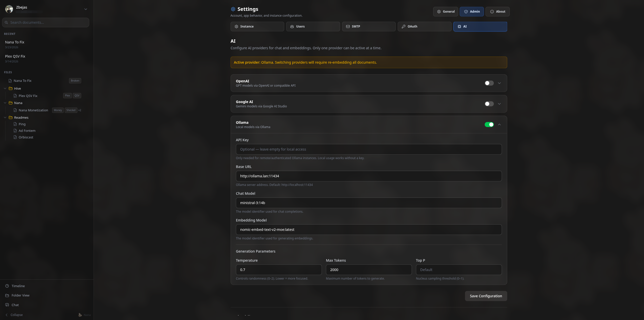Click the Readmes folder icon
Screen dimensions: 644x320
click(11, 117)
